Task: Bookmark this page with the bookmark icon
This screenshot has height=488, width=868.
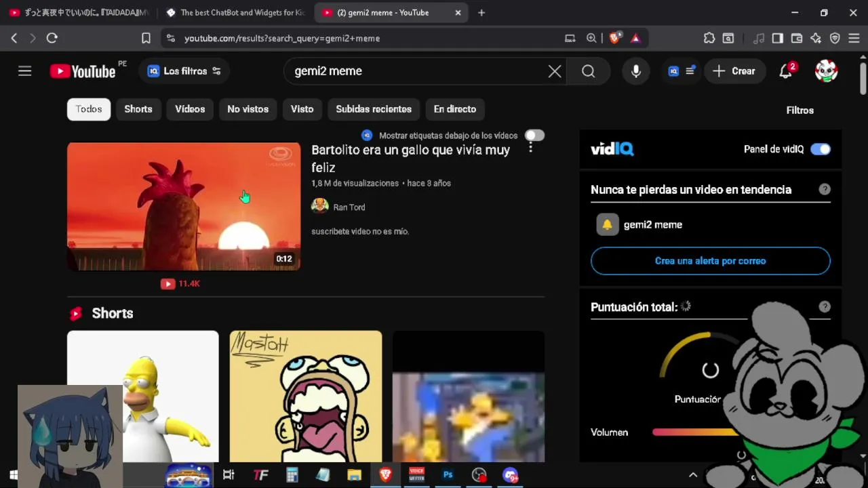Action: point(146,39)
